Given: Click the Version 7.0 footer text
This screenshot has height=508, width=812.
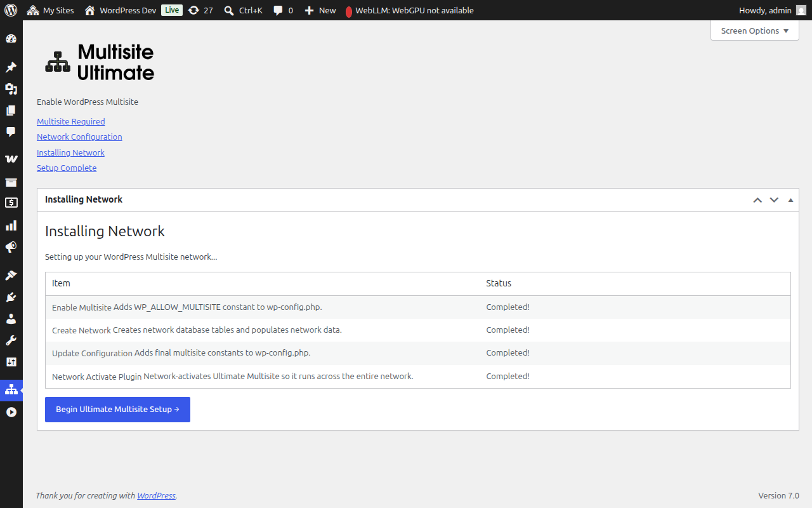Looking at the screenshot, I should [778, 495].
